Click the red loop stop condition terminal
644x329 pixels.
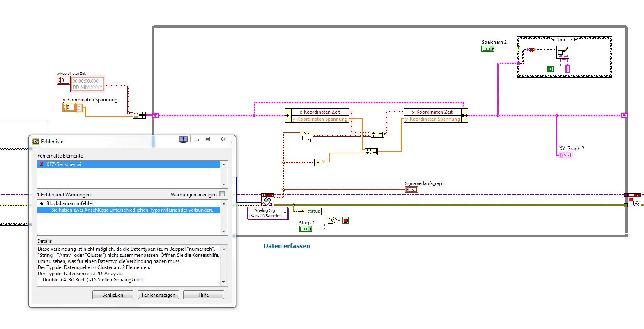(x=345, y=220)
